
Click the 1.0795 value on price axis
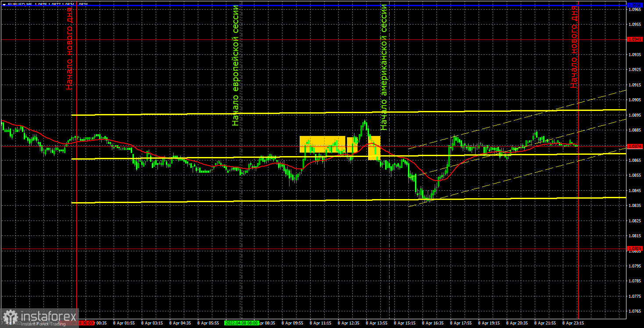635,266
